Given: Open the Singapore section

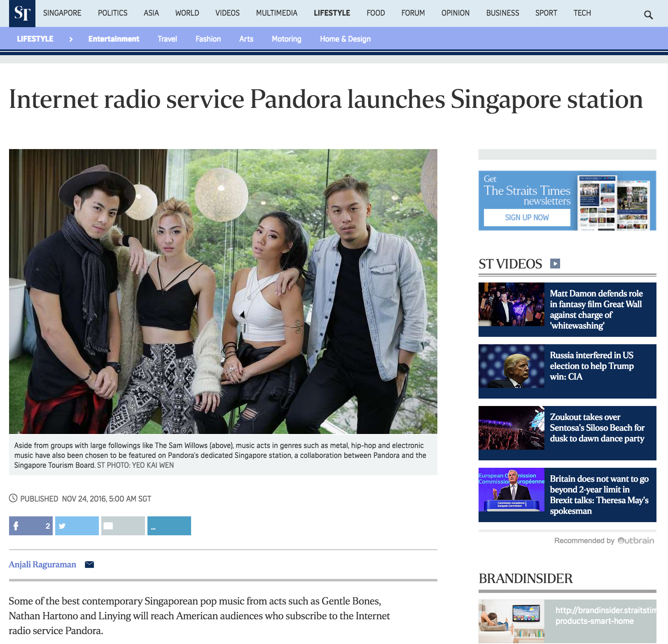Looking at the screenshot, I should pos(62,13).
